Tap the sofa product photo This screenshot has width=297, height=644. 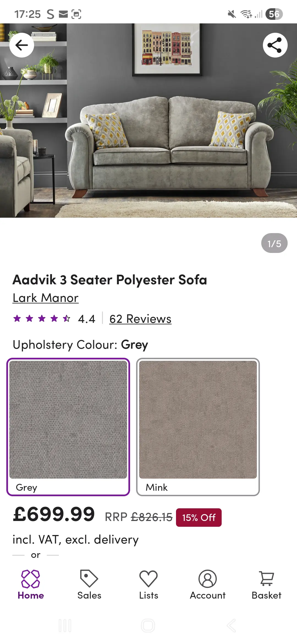(x=148, y=121)
